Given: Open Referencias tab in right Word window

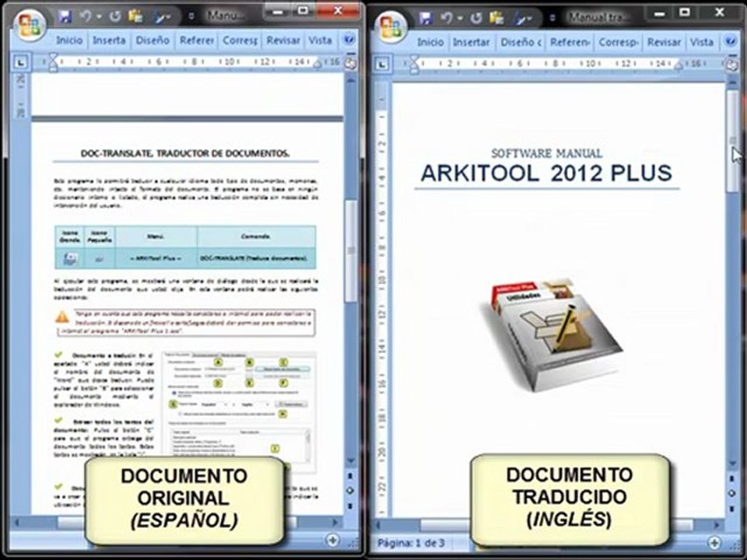Looking at the screenshot, I should pos(570,42).
